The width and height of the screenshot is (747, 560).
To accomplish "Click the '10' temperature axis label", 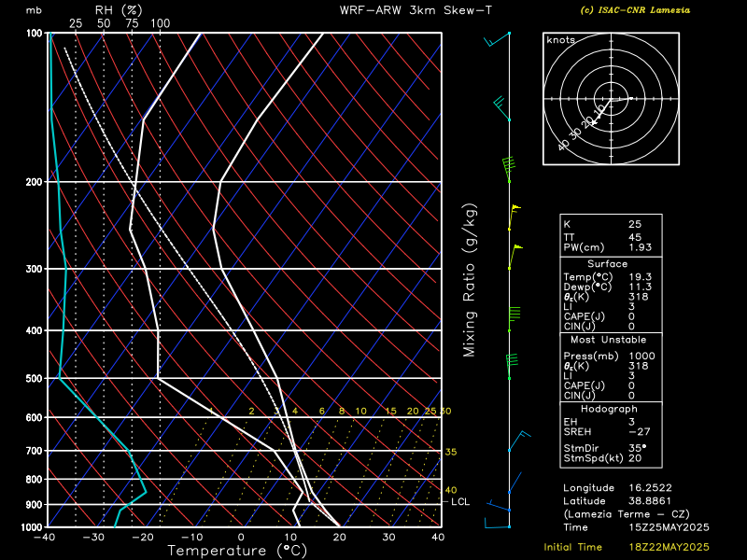I will 290,538.
